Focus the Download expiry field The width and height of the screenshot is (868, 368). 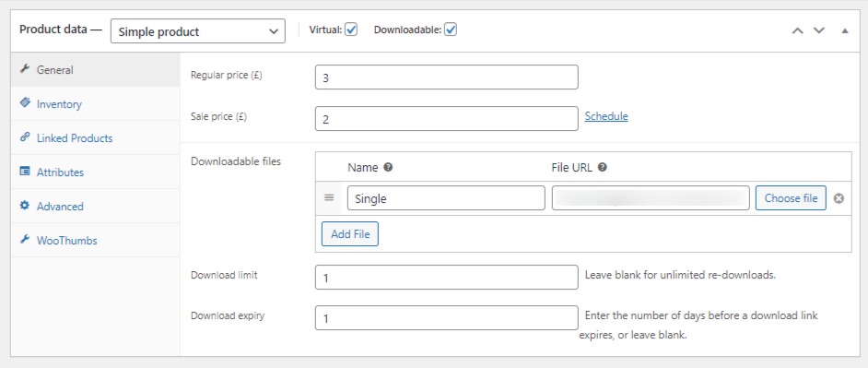click(x=447, y=318)
